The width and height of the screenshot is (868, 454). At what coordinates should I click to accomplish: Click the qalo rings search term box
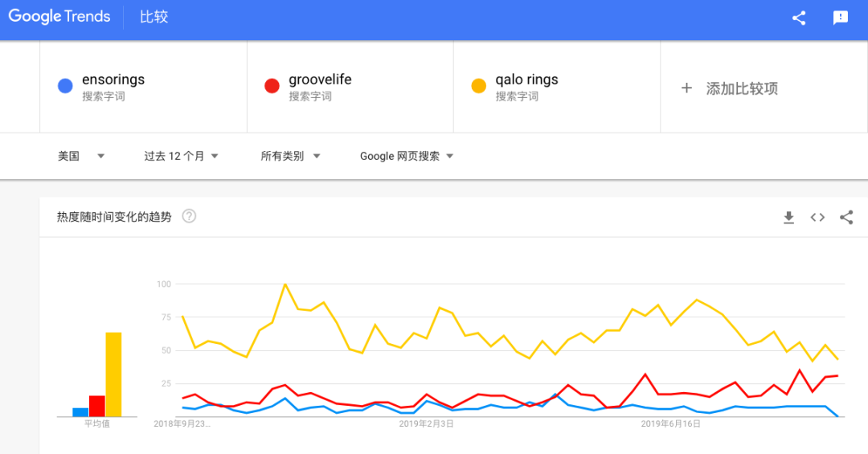tap(557, 87)
